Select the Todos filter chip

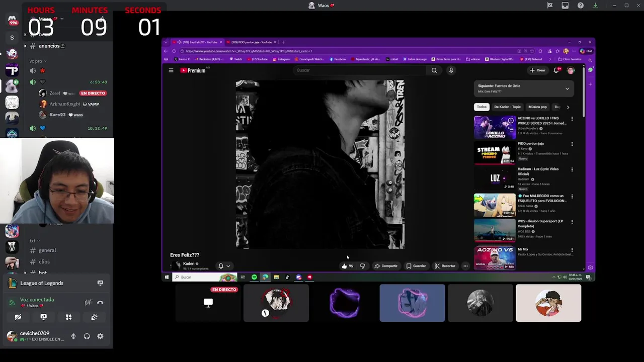click(481, 107)
